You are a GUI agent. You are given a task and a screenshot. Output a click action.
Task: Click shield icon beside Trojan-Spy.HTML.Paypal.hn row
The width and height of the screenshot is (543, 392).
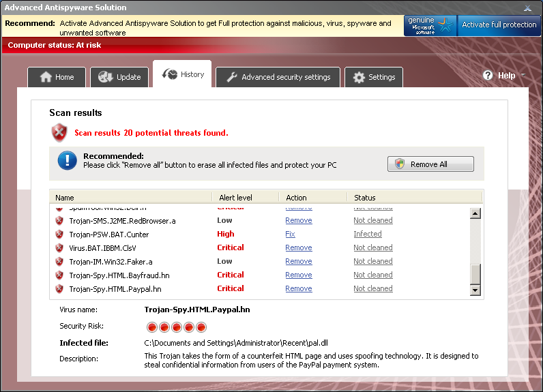[x=59, y=289]
